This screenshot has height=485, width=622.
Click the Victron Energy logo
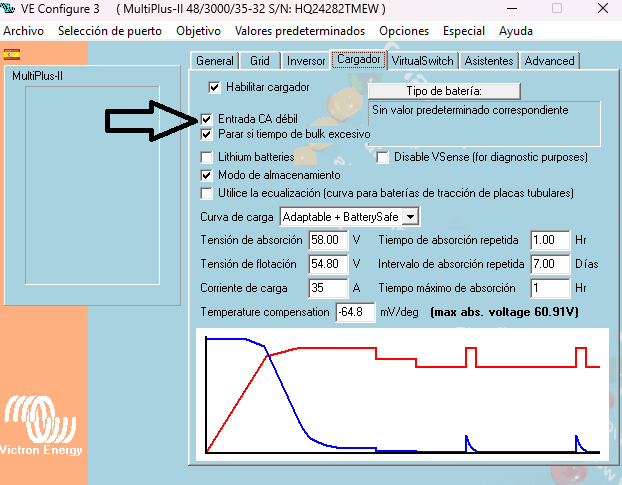(41, 426)
